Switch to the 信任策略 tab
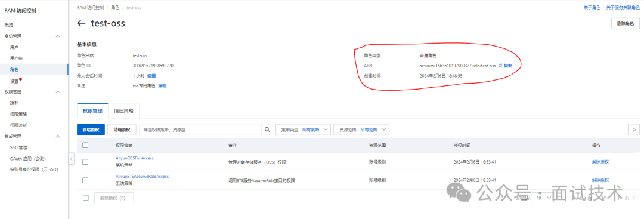 (123, 111)
